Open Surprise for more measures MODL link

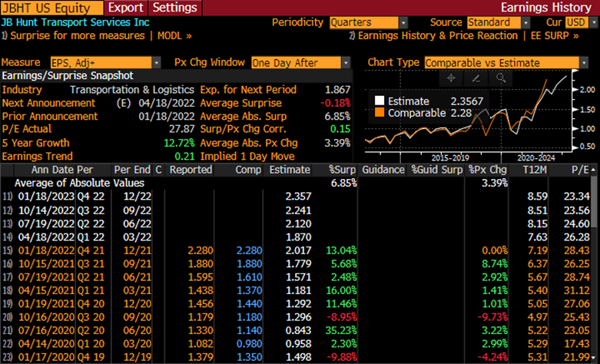[x=97, y=36]
